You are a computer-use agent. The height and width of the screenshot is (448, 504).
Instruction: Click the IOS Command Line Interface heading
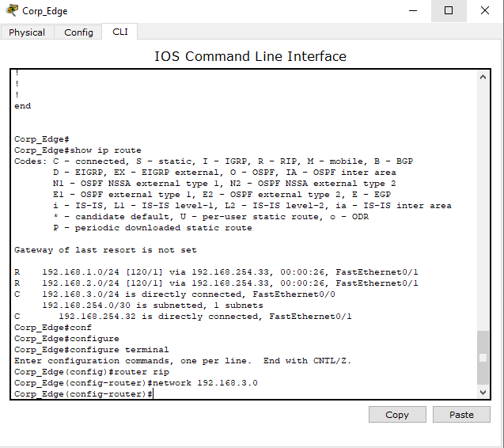click(x=250, y=56)
